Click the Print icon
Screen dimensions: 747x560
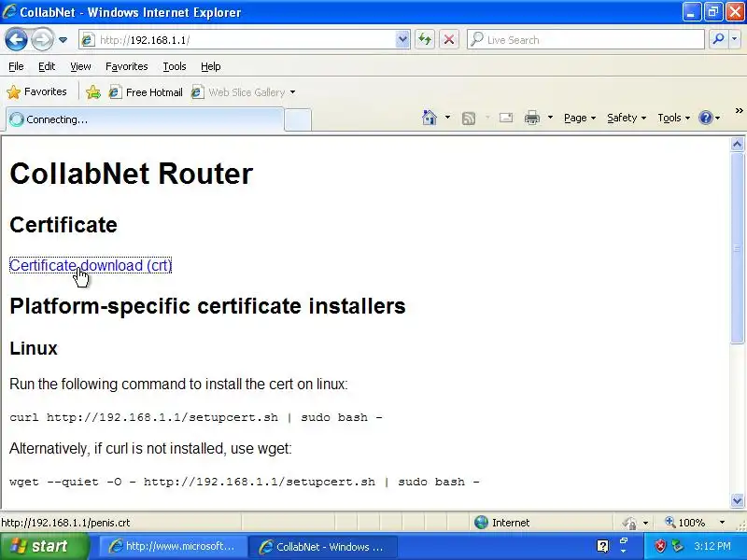[x=531, y=118]
